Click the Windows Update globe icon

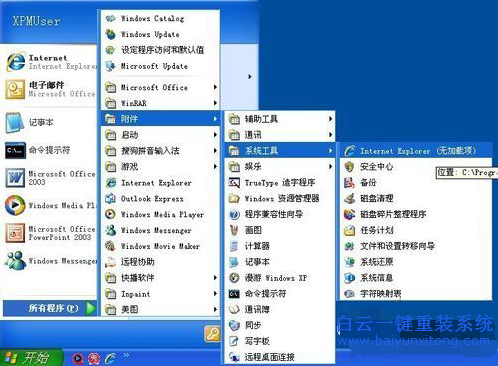click(x=110, y=34)
